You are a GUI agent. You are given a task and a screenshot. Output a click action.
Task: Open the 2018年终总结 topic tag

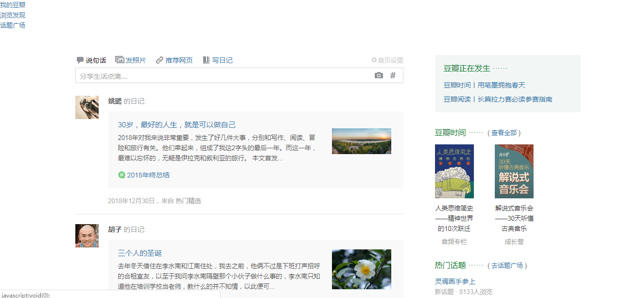pos(148,175)
